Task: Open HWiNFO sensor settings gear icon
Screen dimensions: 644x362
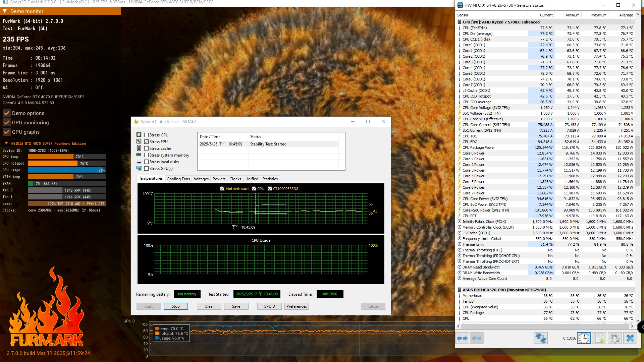Action: coord(614,338)
